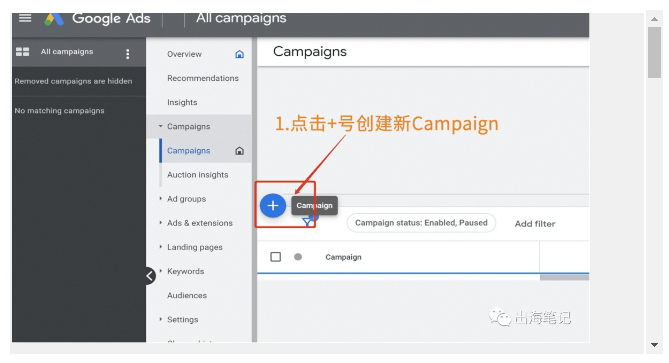
Task: Open Recommendations in the navigation
Action: pos(203,78)
